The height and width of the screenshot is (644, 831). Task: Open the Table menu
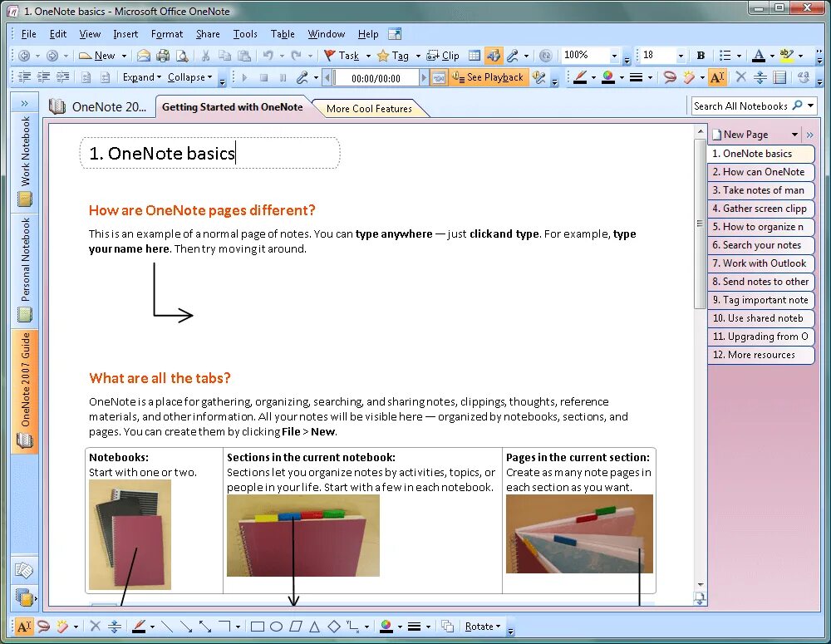[283, 34]
